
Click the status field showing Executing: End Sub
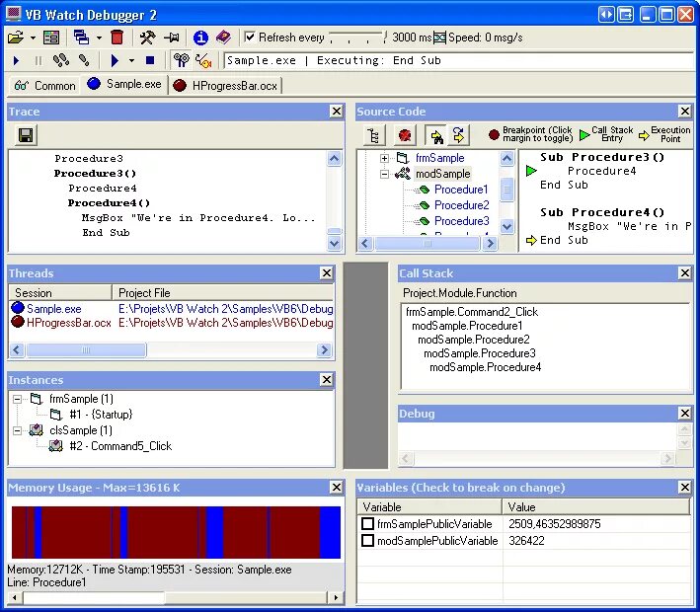tap(459, 61)
